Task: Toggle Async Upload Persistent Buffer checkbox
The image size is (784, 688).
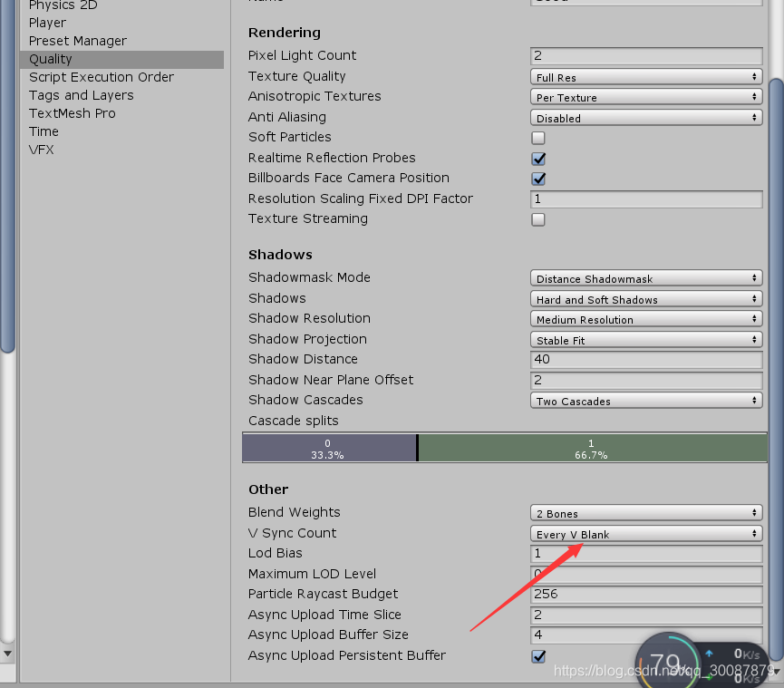Action: (538, 656)
